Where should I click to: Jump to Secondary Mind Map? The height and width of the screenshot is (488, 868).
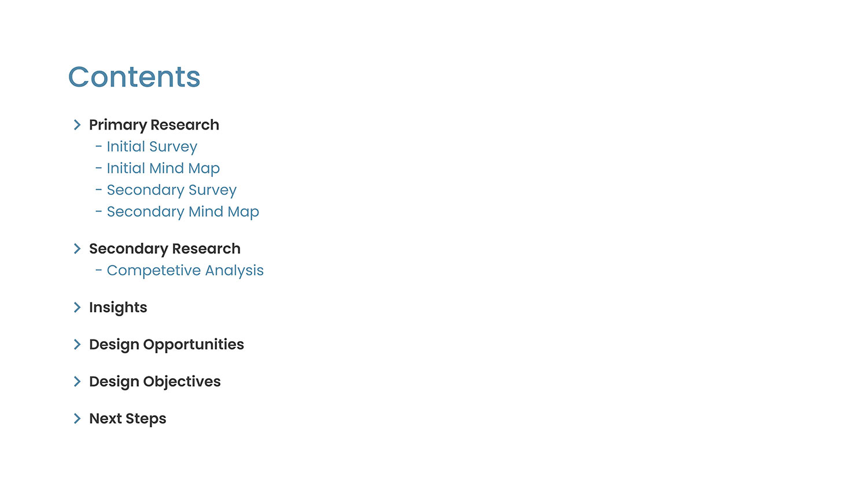[183, 212]
